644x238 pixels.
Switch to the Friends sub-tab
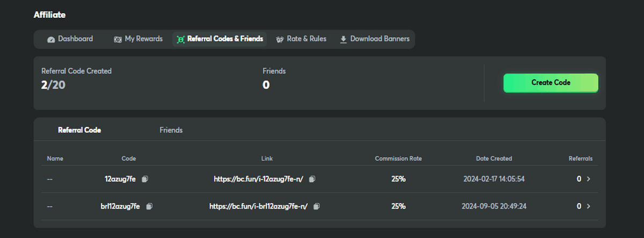click(171, 130)
